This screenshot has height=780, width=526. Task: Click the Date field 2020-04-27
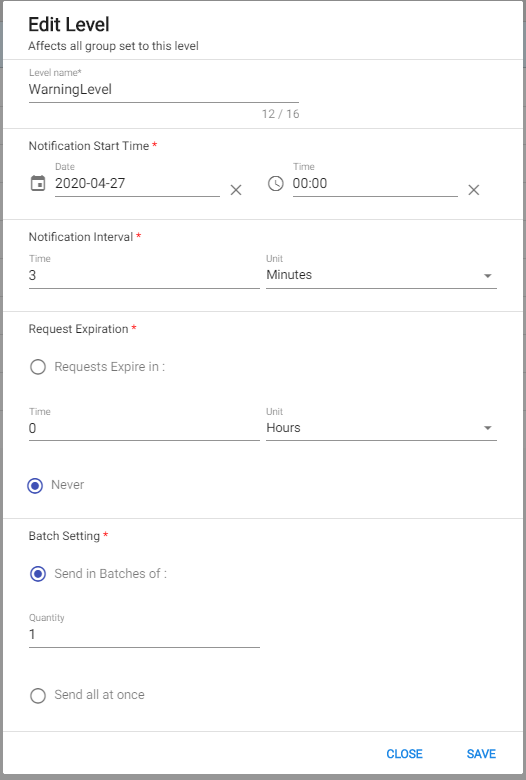pos(137,184)
